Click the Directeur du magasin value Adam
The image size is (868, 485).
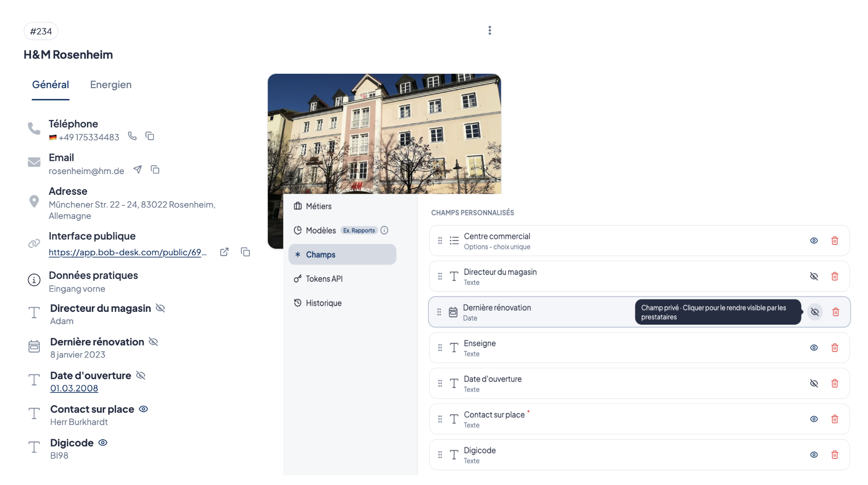[x=62, y=321]
